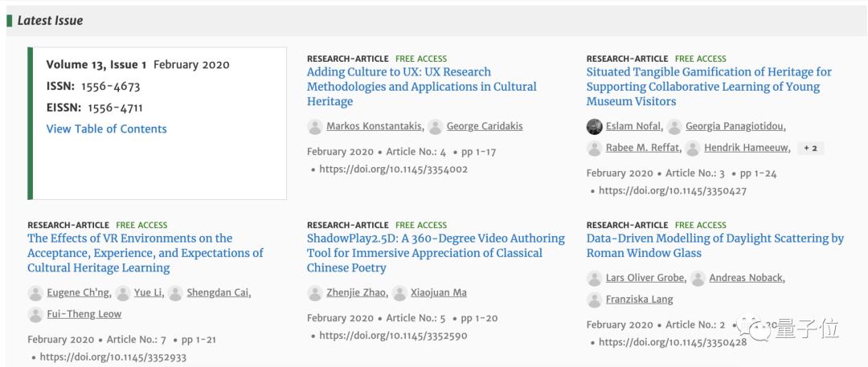
Task: Select author Xiaojuan Ma
Action: [x=439, y=292]
